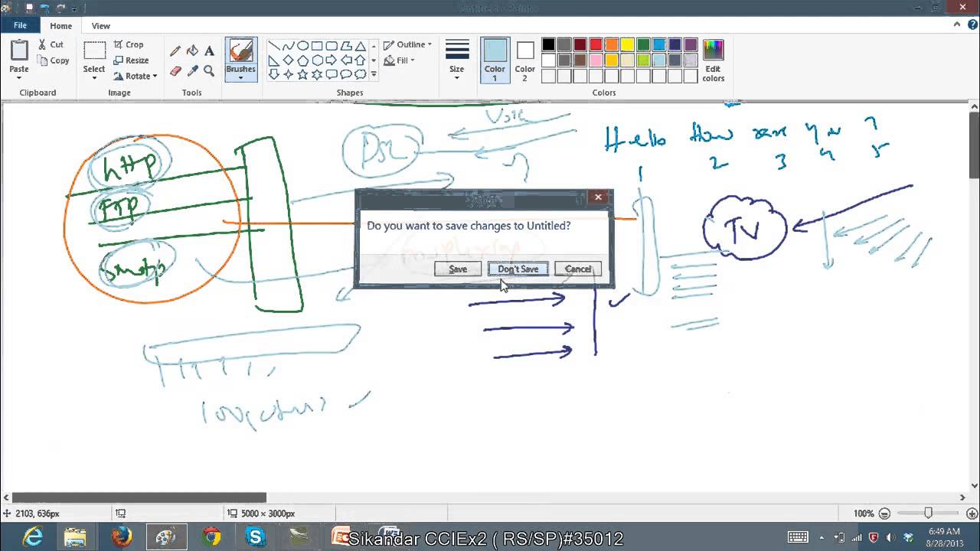Cut the selection with Cut
Screen dimensions: 980x551
pos(51,44)
